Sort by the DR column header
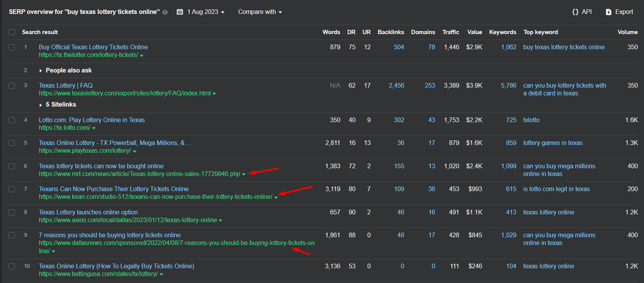644x283 pixels. [352, 32]
